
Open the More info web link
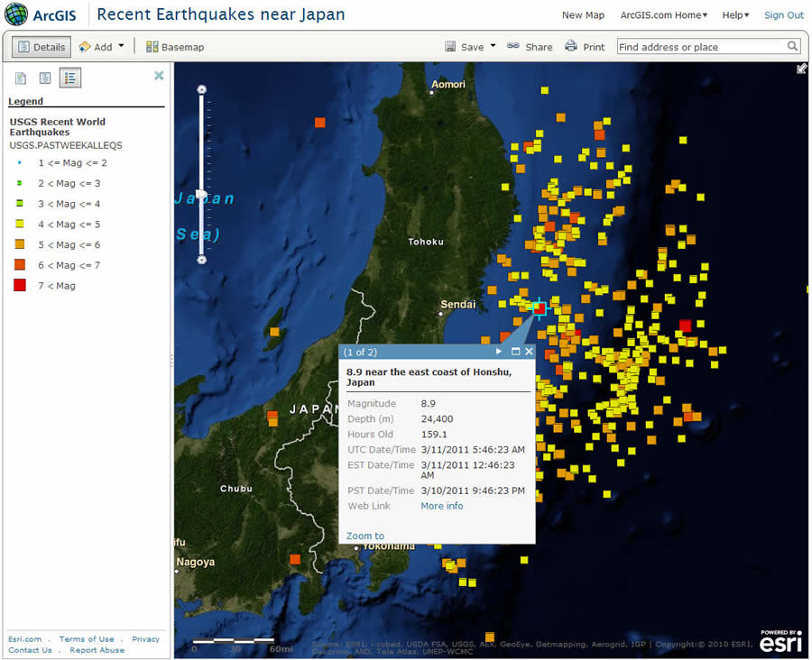[x=441, y=506]
